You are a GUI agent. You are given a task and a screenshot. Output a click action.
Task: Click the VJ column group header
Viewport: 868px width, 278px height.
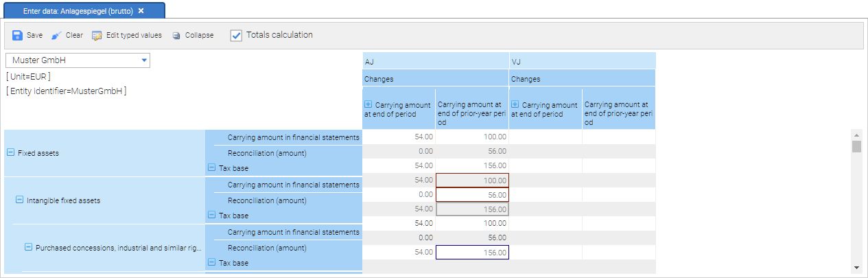coord(582,61)
